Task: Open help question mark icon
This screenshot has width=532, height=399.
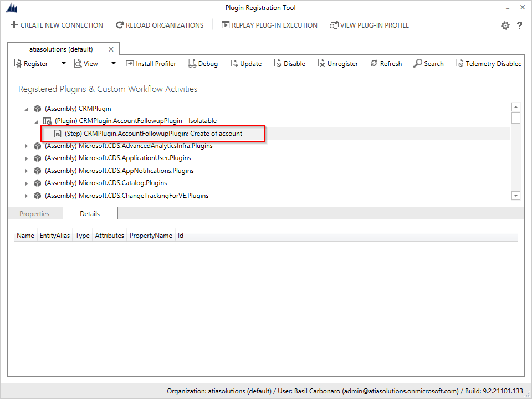Action: 519,25
